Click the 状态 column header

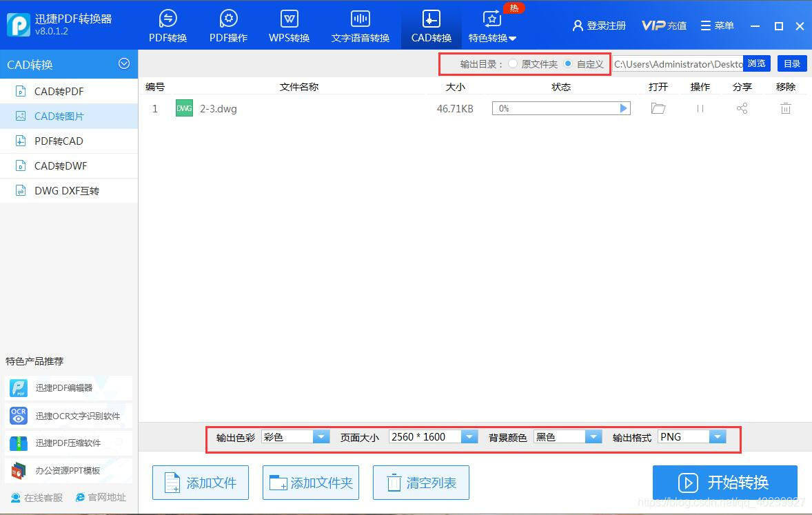pos(561,87)
